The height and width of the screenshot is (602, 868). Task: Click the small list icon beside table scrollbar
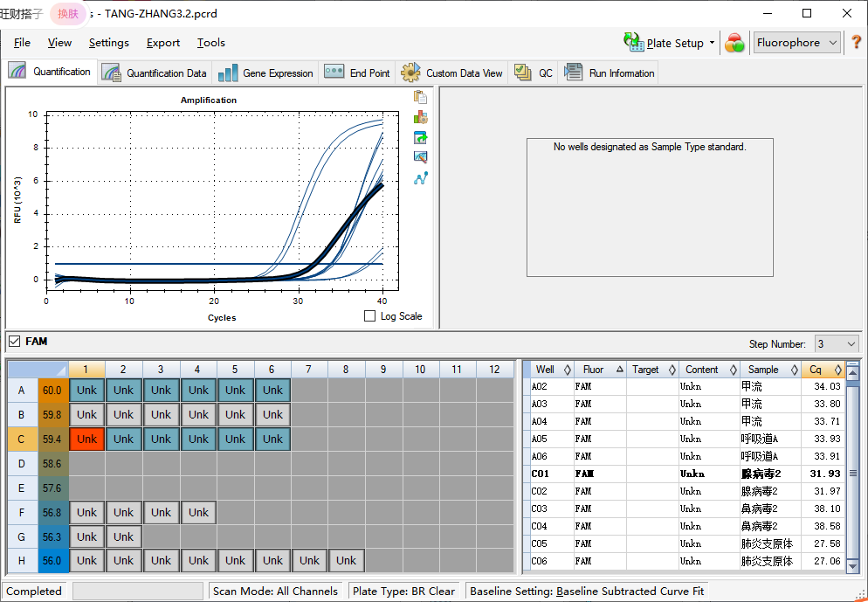pos(853,474)
